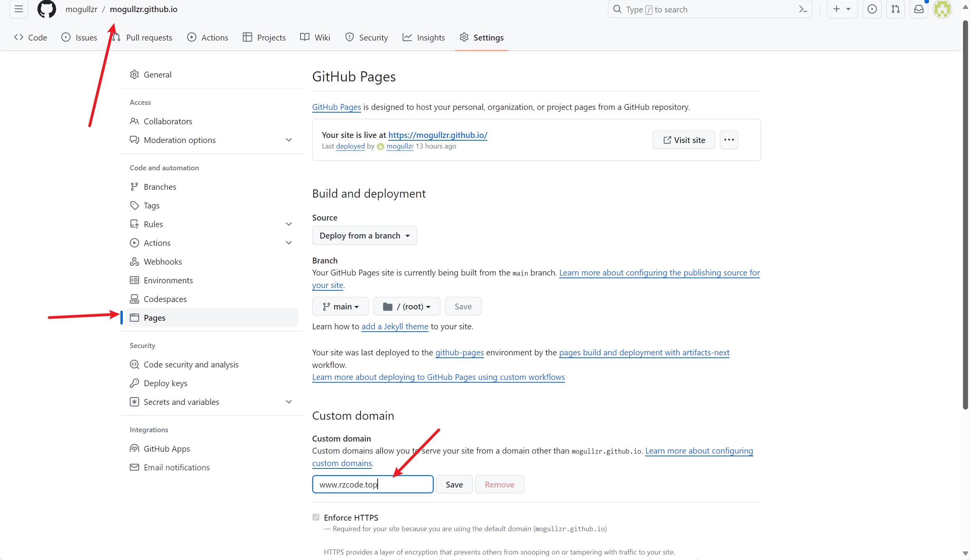The width and height of the screenshot is (970, 560).
Task: Switch to the Actions tab
Action: [207, 37]
